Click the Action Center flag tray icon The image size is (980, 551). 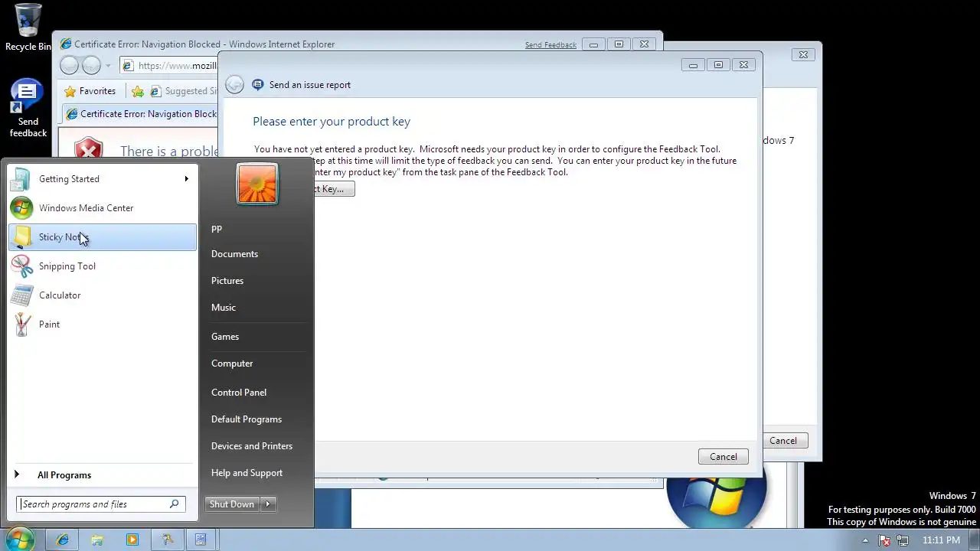tap(884, 540)
